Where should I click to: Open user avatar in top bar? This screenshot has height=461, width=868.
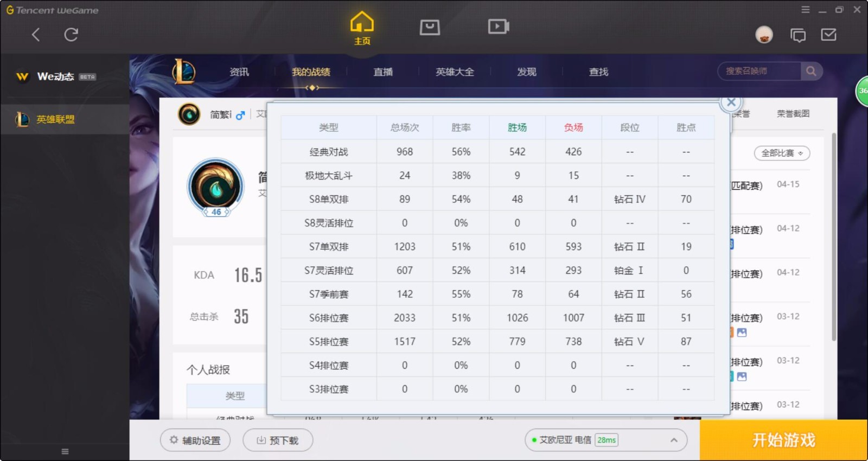click(x=764, y=35)
